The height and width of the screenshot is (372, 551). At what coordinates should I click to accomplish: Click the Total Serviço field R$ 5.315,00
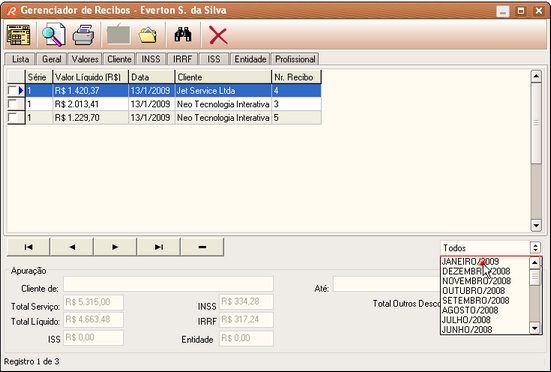pos(93,302)
